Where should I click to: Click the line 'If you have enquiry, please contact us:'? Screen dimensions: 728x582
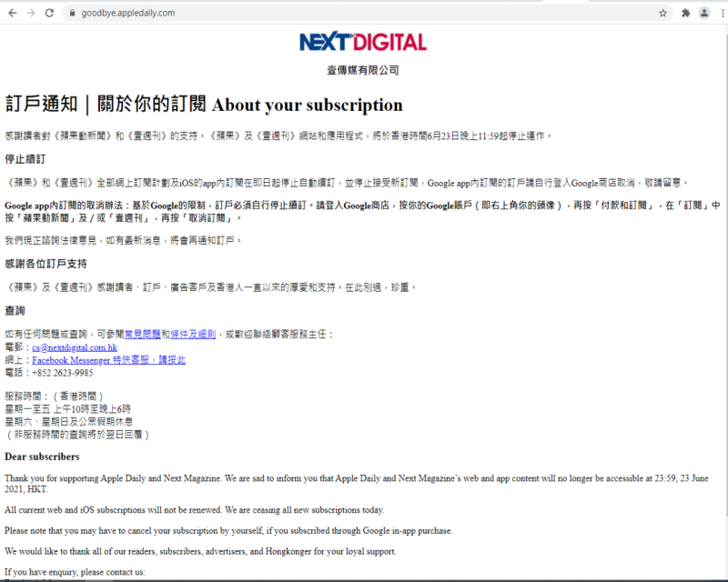[x=75, y=572]
